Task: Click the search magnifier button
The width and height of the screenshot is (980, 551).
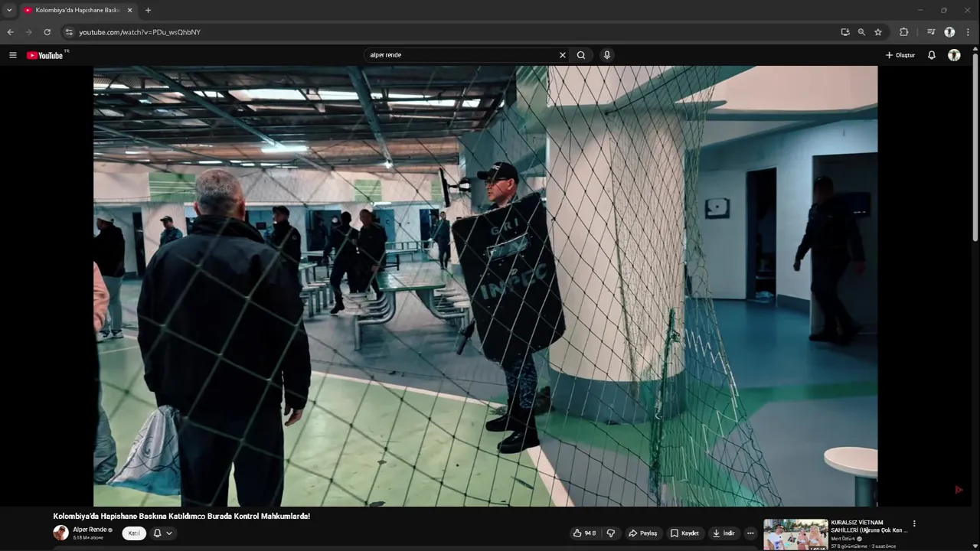Action: pos(581,55)
